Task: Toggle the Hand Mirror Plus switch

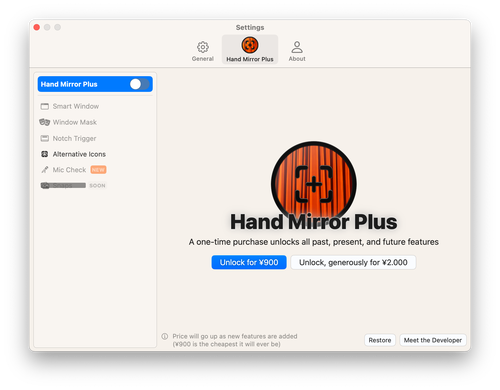Action: [139, 84]
